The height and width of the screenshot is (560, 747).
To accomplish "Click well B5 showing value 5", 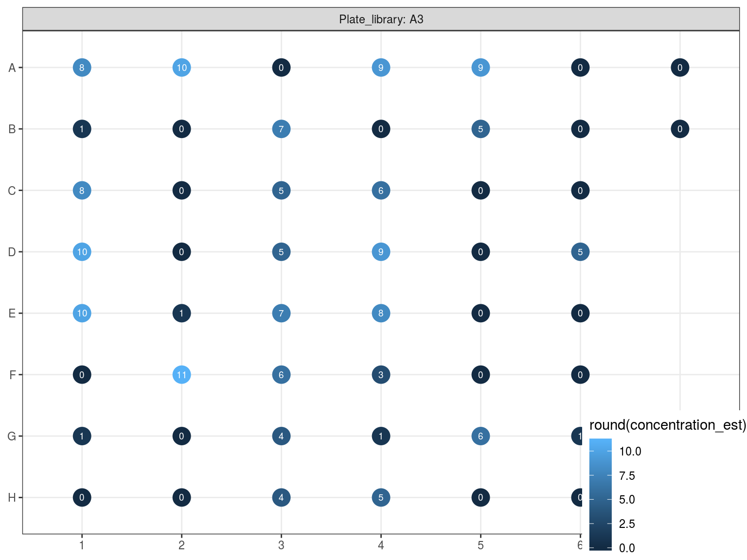I will pyautogui.click(x=480, y=129).
